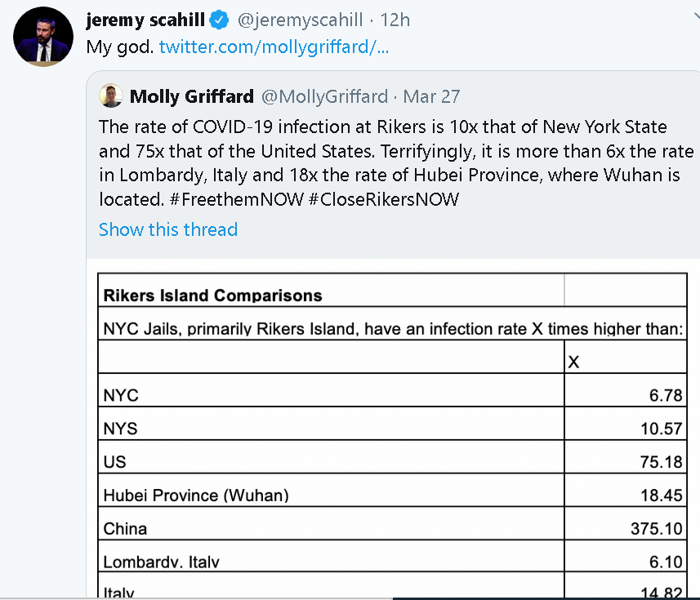This screenshot has width=700, height=600.
Task: Click Show this thread
Action: 168,229
